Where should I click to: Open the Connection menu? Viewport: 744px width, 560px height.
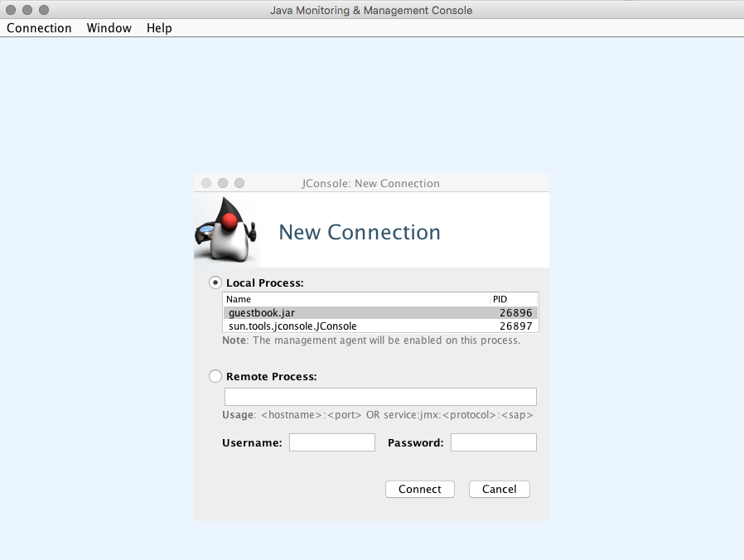tap(38, 27)
